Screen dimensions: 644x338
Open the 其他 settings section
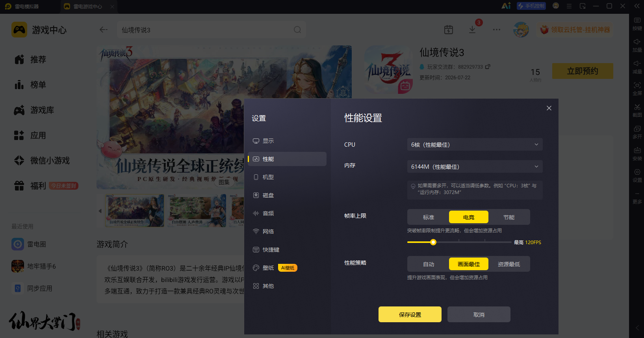[287, 286]
